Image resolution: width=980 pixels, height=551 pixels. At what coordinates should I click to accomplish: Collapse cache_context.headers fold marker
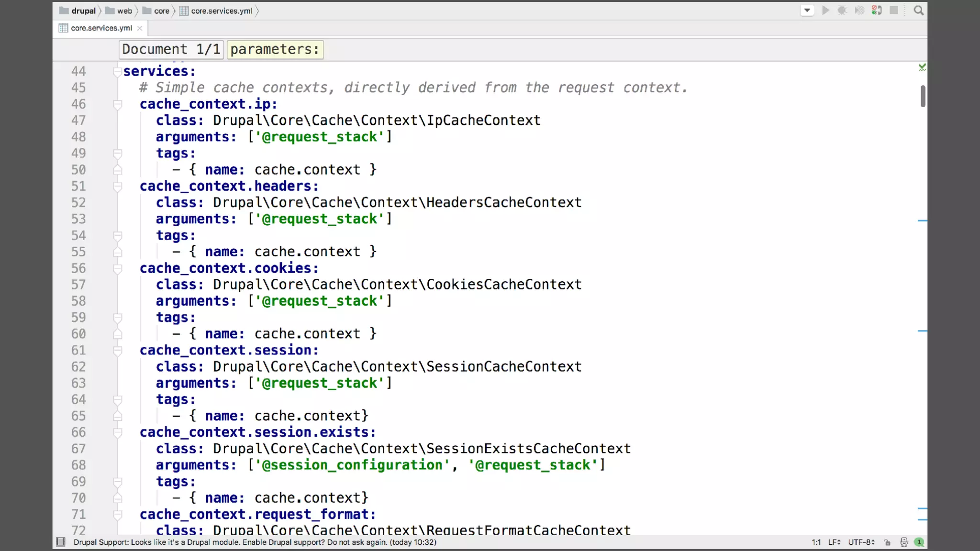tap(117, 187)
